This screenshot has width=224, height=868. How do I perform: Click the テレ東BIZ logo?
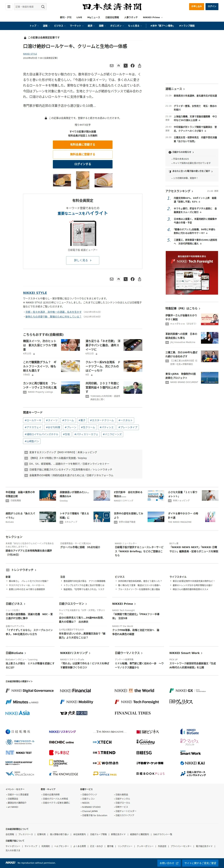click(x=59, y=752)
